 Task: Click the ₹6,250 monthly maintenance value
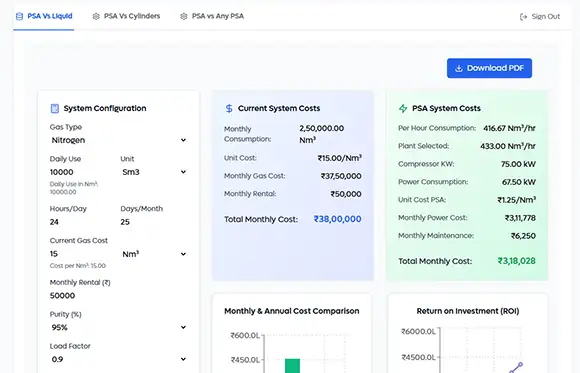[523, 236]
